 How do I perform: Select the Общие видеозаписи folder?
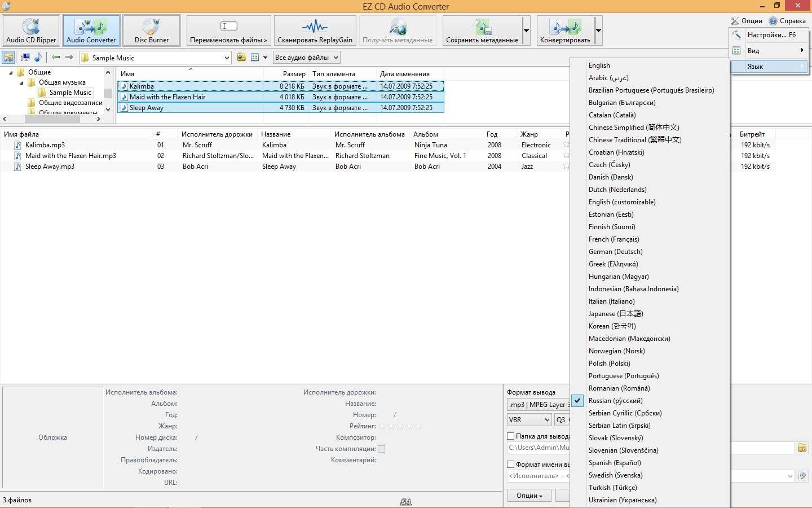[x=70, y=103]
